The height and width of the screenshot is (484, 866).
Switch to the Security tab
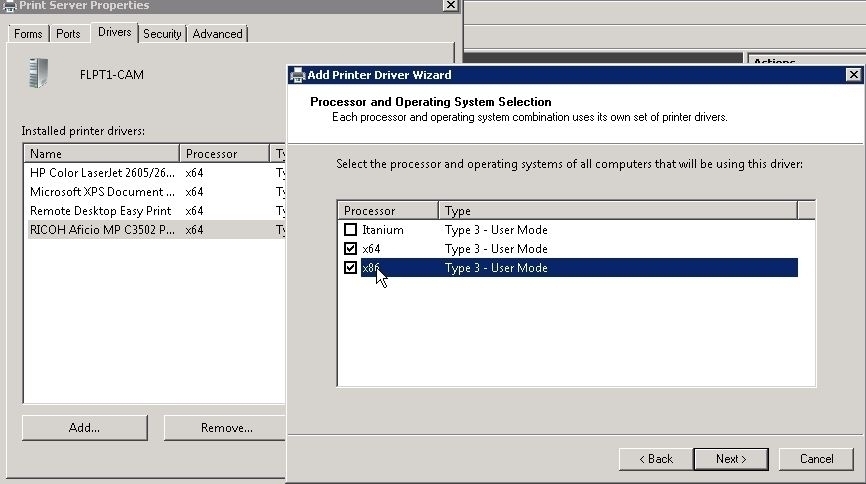point(162,34)
